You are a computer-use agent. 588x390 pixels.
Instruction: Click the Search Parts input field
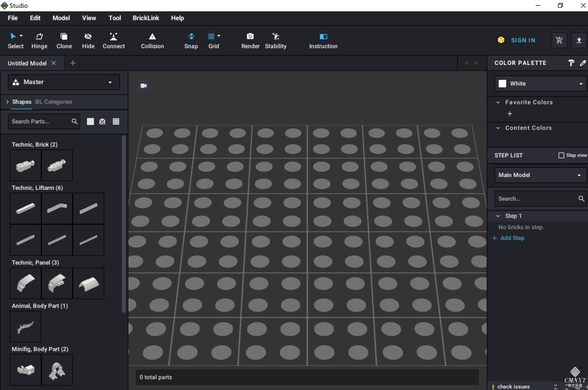pos(40,121)
